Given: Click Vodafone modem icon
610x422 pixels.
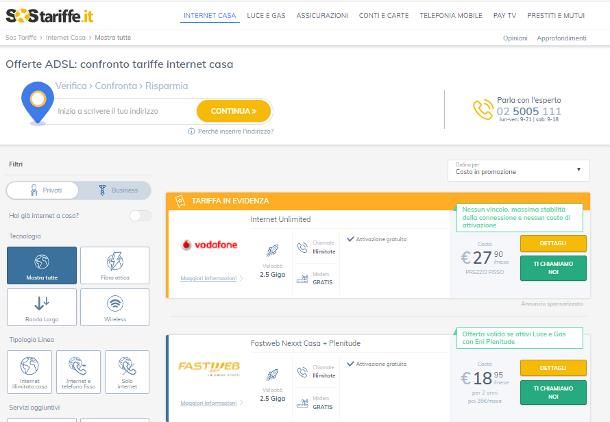Looking at the screenshot, I should pyautogui.click(x=302, y=278).
